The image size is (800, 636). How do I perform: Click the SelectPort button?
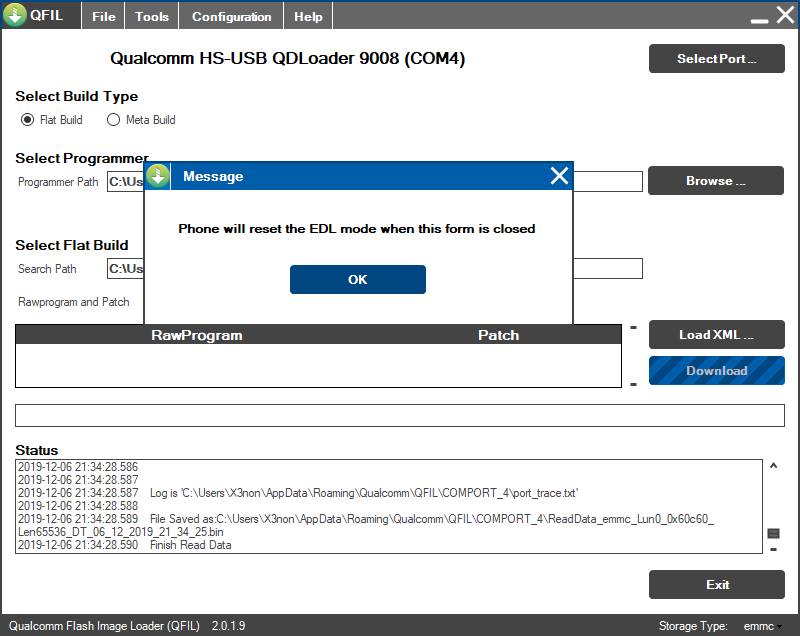[716, 59]
